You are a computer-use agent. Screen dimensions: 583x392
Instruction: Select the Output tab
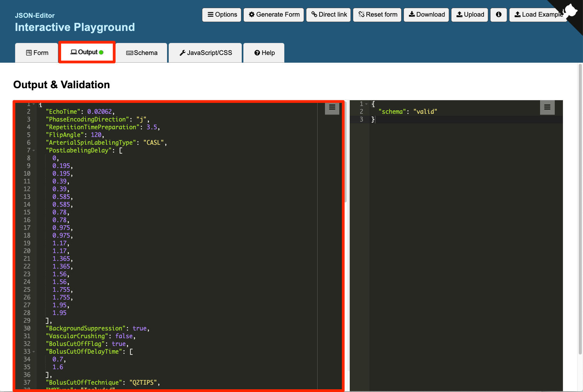pos(87,52)
